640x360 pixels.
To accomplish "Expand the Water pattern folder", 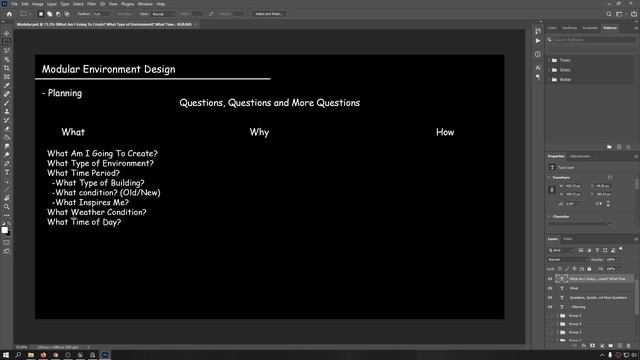I will click(x=549, y=80).
